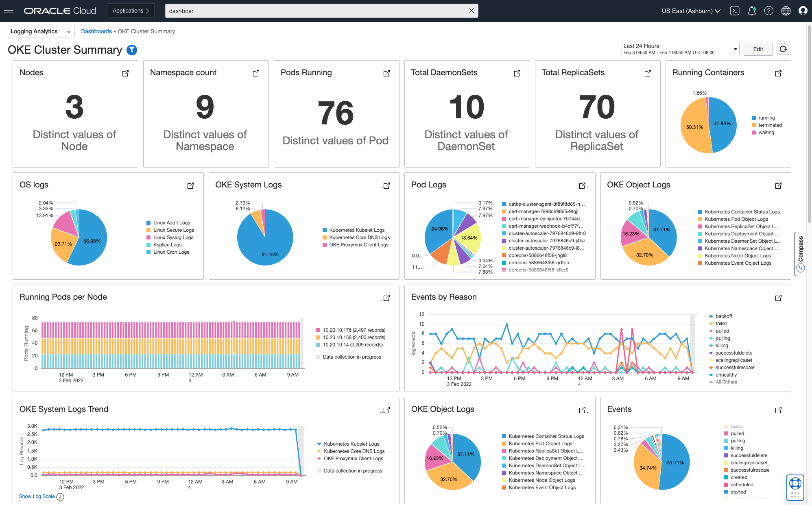Expand the Logging Analytics dropdown
Image resolution: width=812 pixels, height=505 pixels.
coord(41,31)
